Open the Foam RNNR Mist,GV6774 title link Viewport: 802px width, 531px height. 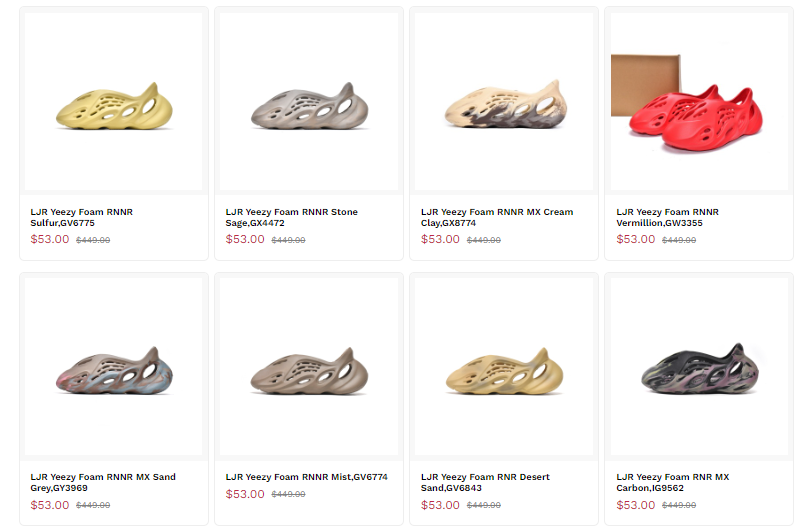coord(306,477)
